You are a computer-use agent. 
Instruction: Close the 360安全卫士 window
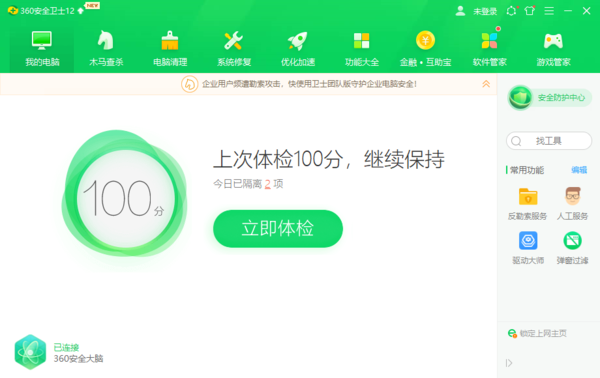[x=587, y=11]
